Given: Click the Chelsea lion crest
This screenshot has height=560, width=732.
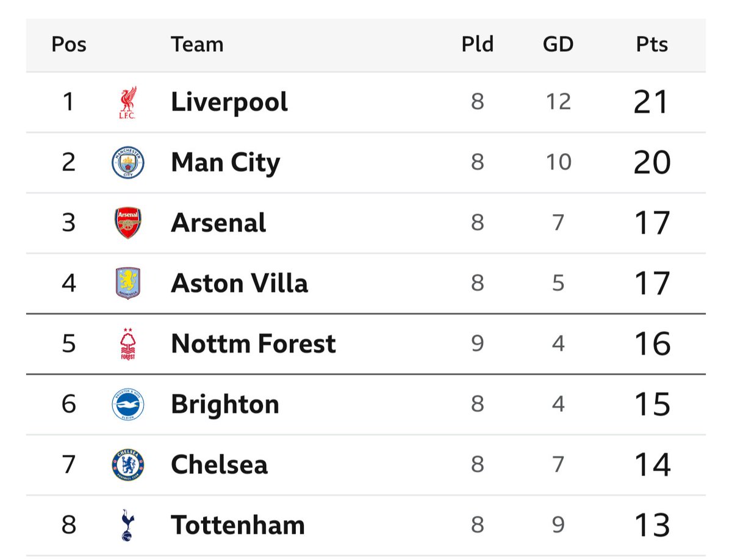Looking at the screenshot, I should pyautogui.click(x=128, y=464).
